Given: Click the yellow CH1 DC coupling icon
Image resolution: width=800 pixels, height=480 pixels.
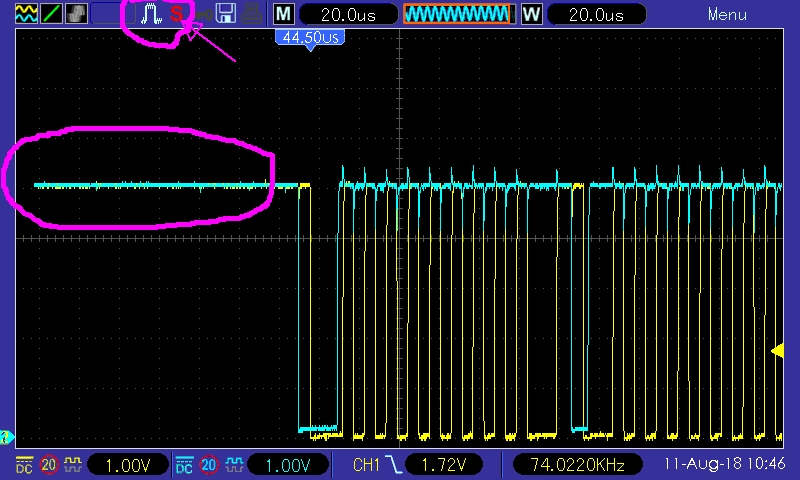Looking at the screenshot, I should (24, 465).
